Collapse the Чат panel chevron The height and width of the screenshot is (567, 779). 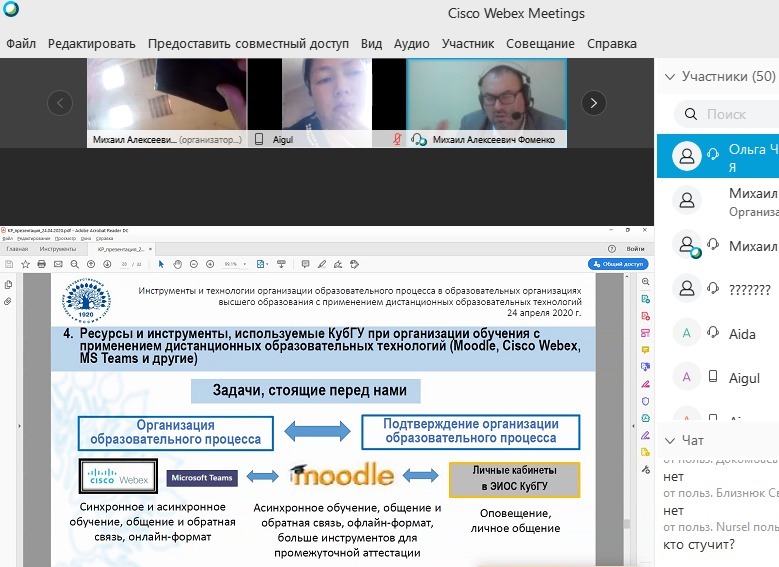pos(670,440)
